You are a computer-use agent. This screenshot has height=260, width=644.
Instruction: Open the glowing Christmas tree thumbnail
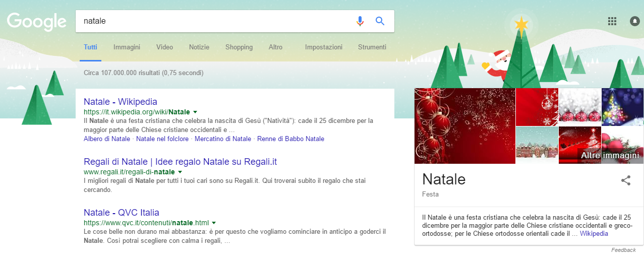(623, 107)
